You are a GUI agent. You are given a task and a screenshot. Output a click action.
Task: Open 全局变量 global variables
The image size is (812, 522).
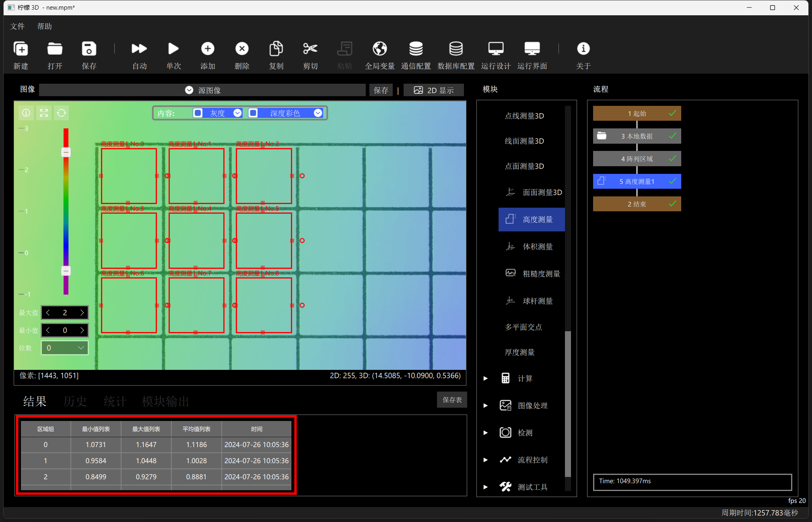click(x=379, y=49)
